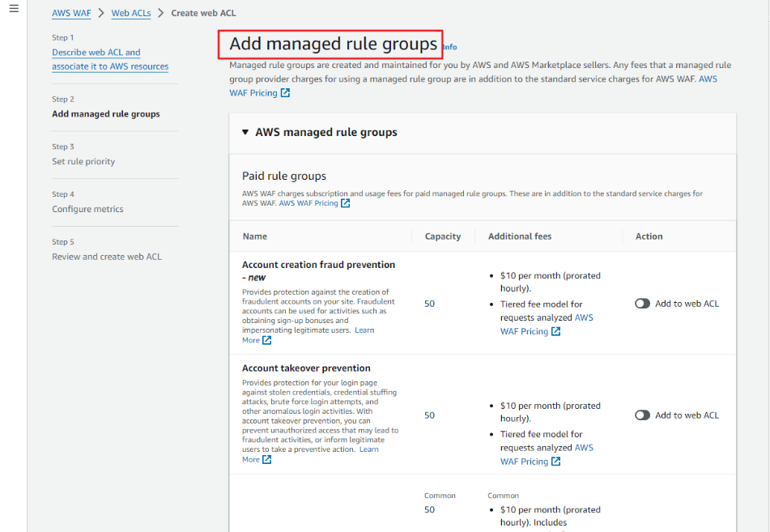Viewport: 770px width, 532px height.
Task: Click the AWS WAF breadcrumb link
Action: [x=71, y=13]
